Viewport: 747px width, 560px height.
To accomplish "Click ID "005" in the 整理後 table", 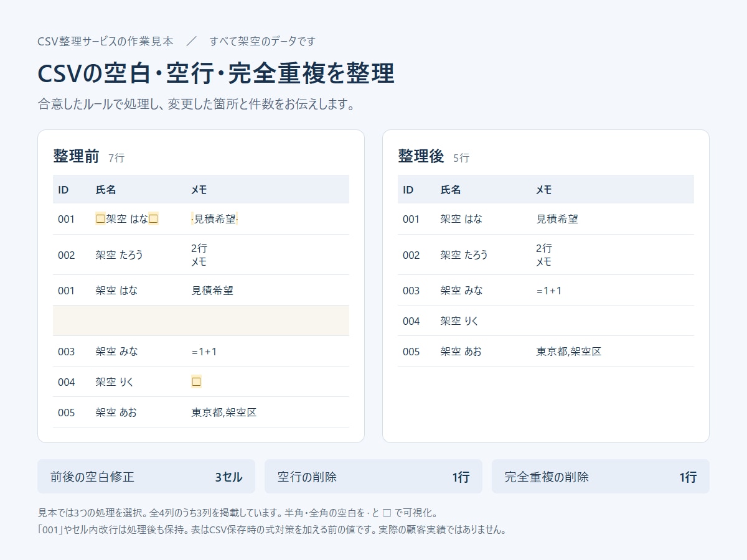I will [411, 352].
